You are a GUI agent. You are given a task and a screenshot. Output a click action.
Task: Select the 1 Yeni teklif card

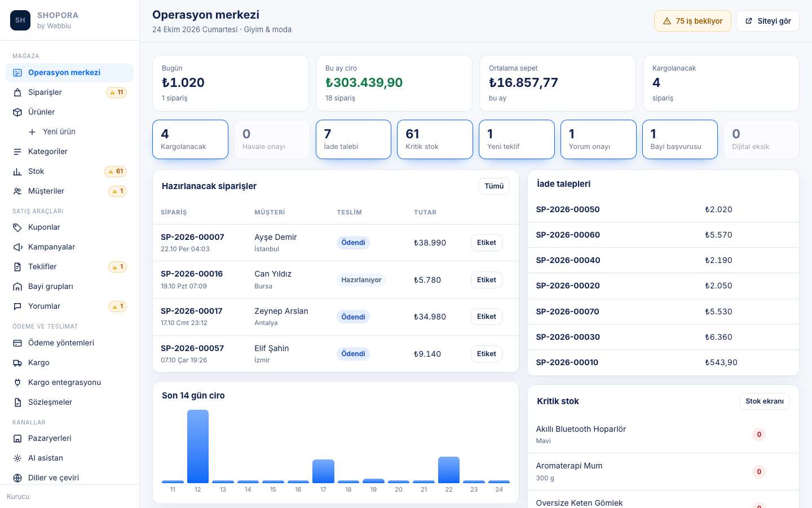click(x=517, y=139)
